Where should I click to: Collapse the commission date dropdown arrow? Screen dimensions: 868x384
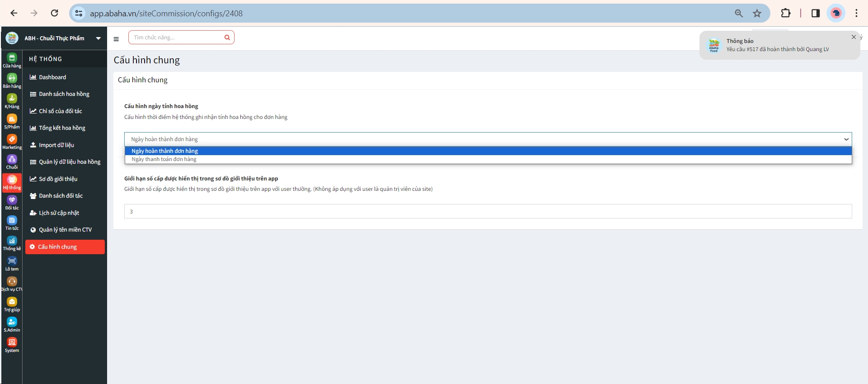[846, 139]
